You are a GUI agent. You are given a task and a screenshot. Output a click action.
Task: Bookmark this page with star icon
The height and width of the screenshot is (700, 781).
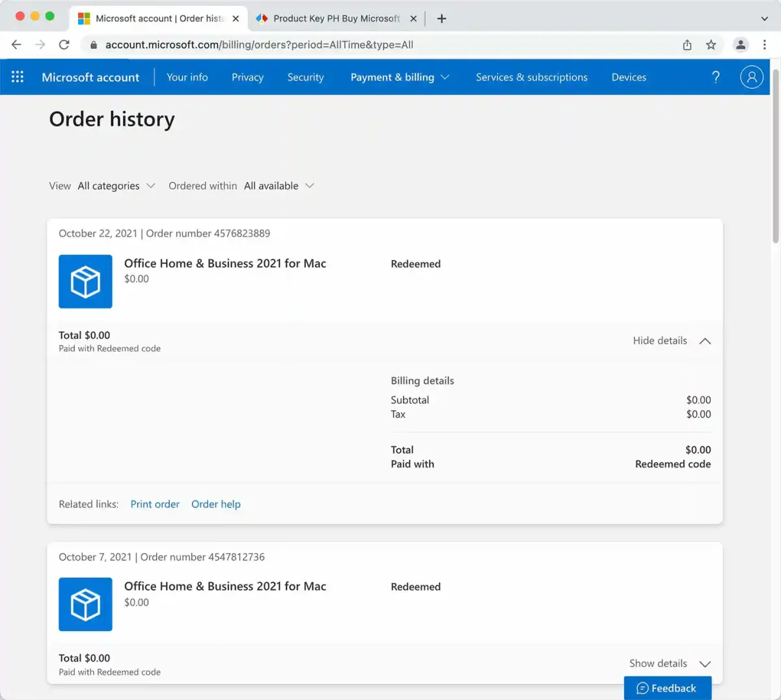711,44
